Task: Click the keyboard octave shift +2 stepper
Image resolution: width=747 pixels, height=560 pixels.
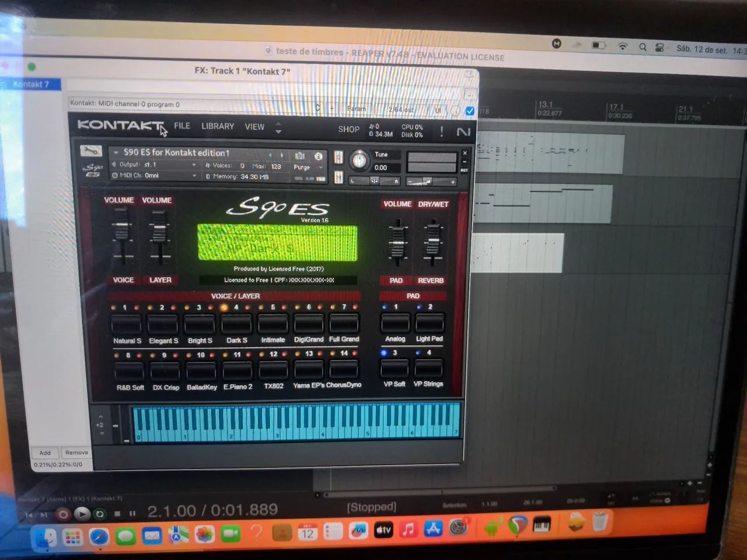Action: coord(100,425)
